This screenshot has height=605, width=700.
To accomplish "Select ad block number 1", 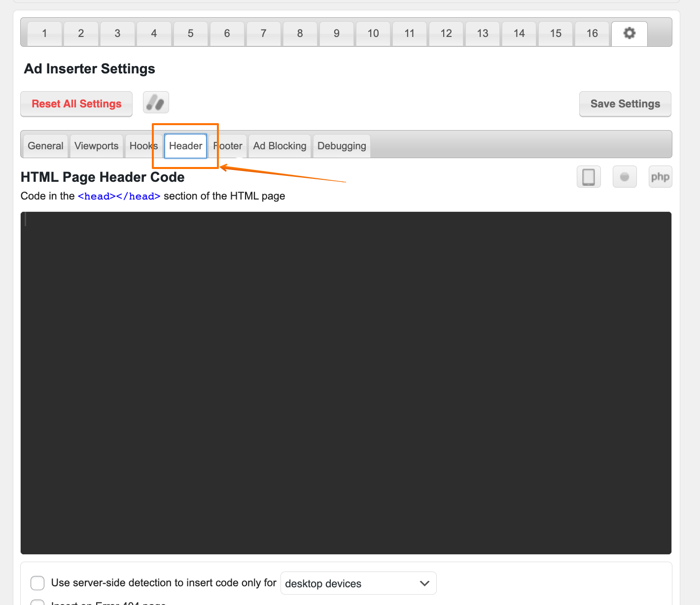I will [x=44, y=33].
